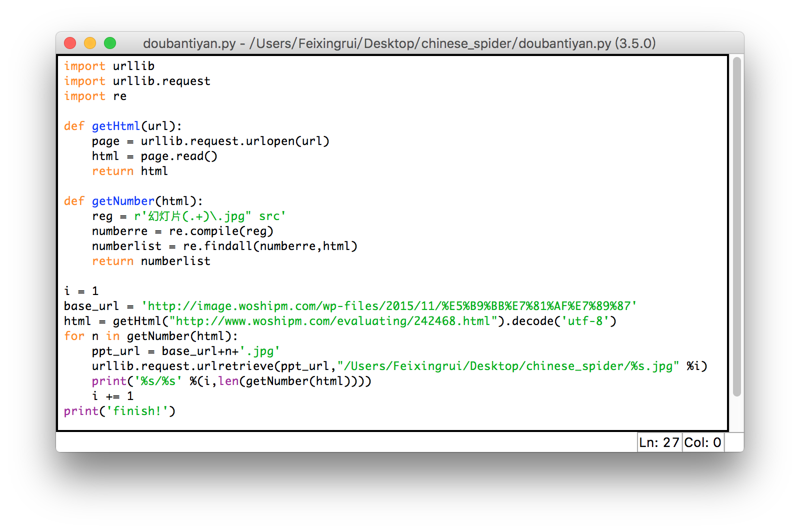Click 'urllib.request.urlopen(url)' call
The width and height of the screenshot is (800, 532).
click(x=235, y=141)
